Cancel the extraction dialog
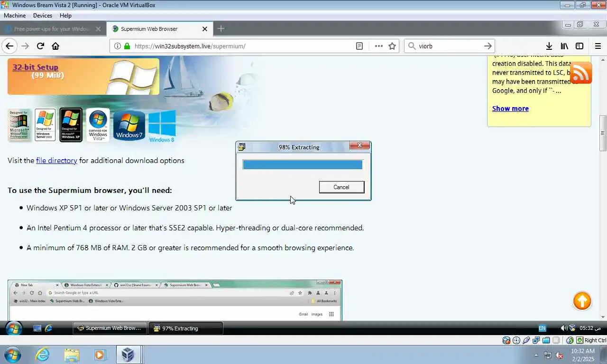Screen dimensions: 607x364 click(341, 187)
